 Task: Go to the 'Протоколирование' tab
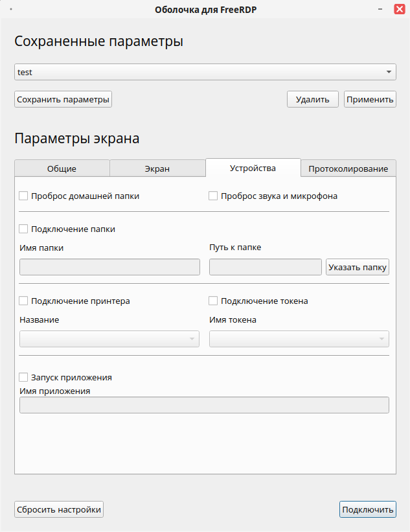pos(348,168)
